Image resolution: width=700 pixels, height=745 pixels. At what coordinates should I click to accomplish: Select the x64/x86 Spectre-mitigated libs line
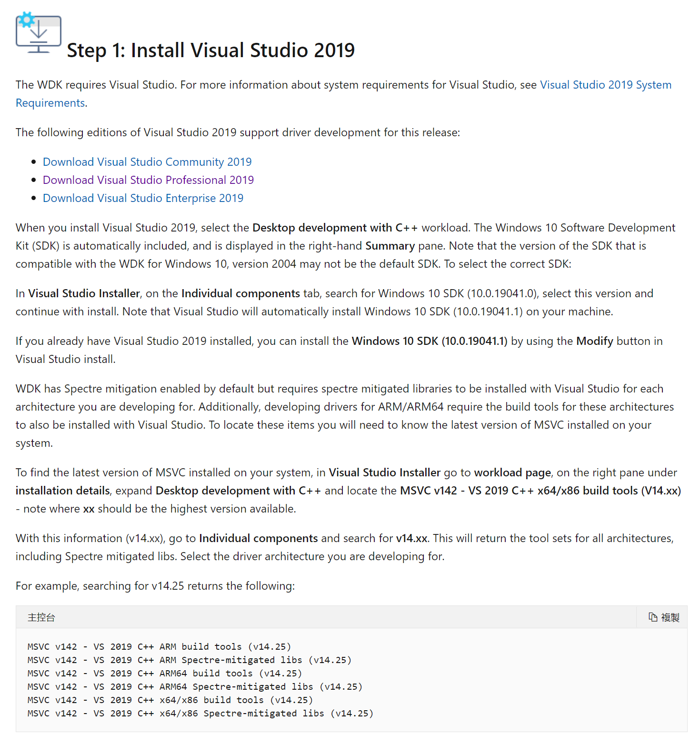pos(200,713)
